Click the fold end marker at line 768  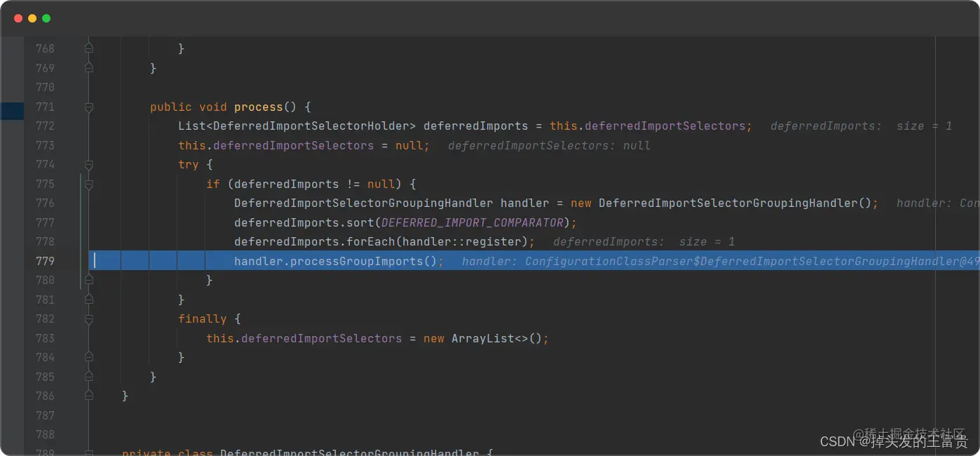click(x=88, y=48)
